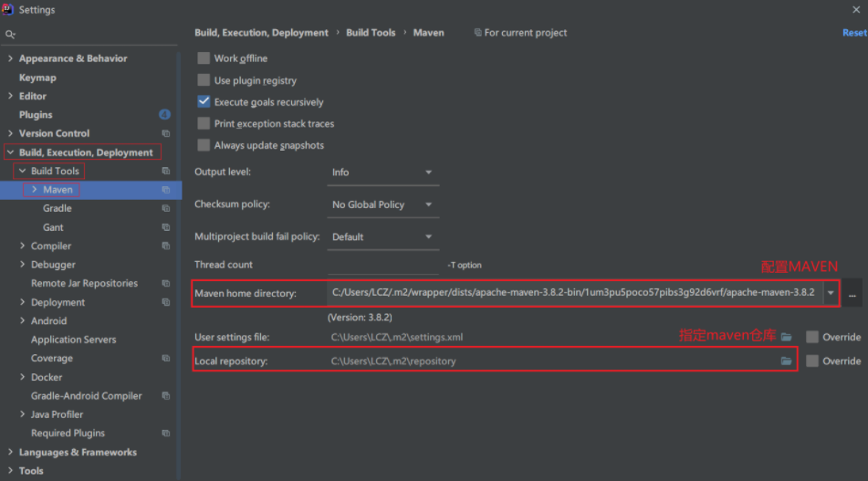Open the Output level dropdown

pyautogui.click(x=382, y=173)
